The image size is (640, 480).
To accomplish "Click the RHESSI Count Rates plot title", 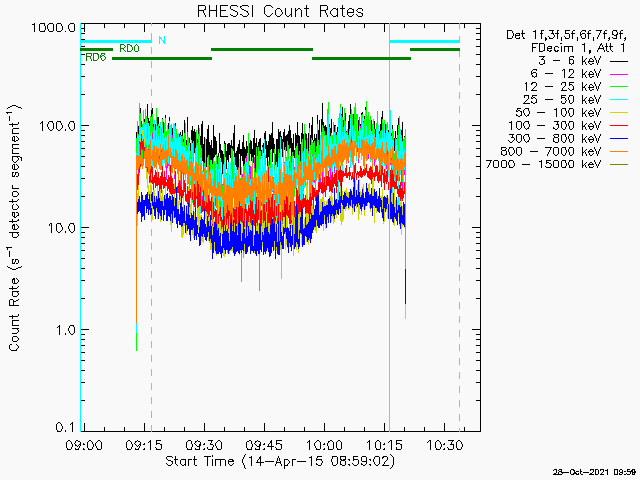I will (280, 12).
